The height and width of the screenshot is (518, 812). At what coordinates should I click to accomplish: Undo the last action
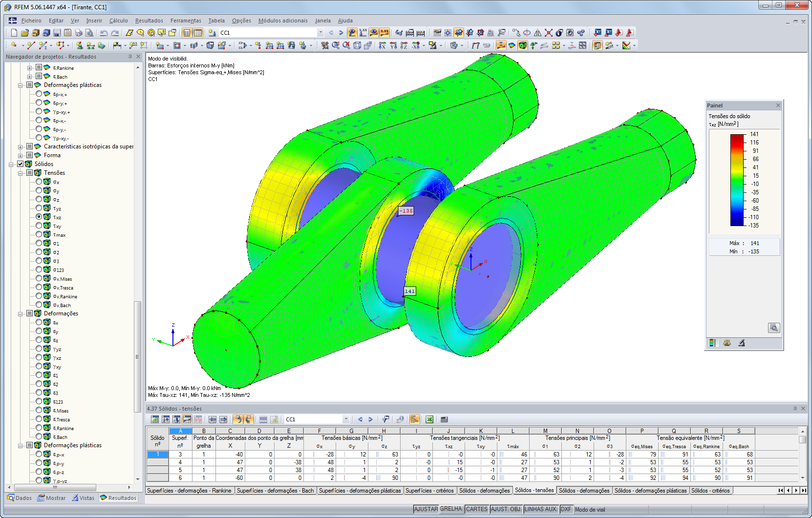[x=104, y=33]
